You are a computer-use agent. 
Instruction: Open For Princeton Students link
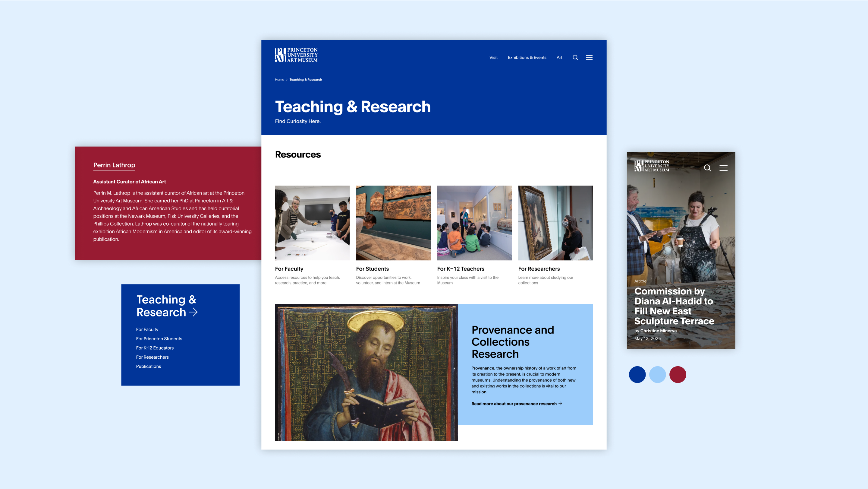159,338
